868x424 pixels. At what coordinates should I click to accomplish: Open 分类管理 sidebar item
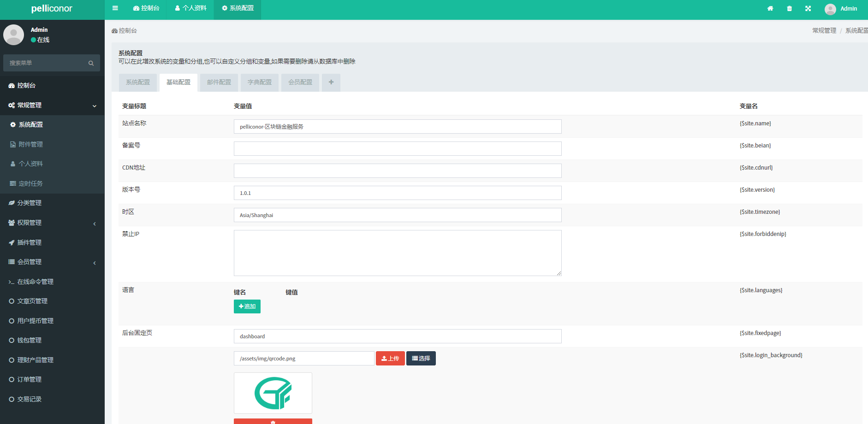pos(52,203)
